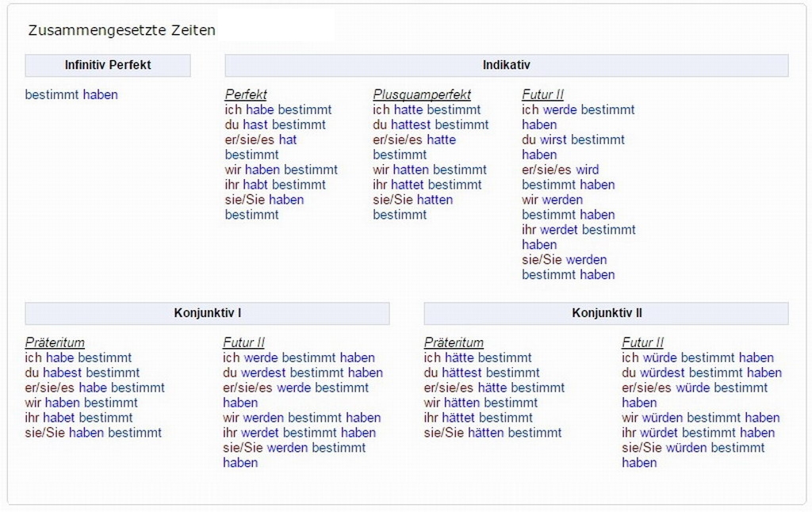Click Futur II heading under Konjunktiv I
Screen dimensions: 812x512
[243, 343]
